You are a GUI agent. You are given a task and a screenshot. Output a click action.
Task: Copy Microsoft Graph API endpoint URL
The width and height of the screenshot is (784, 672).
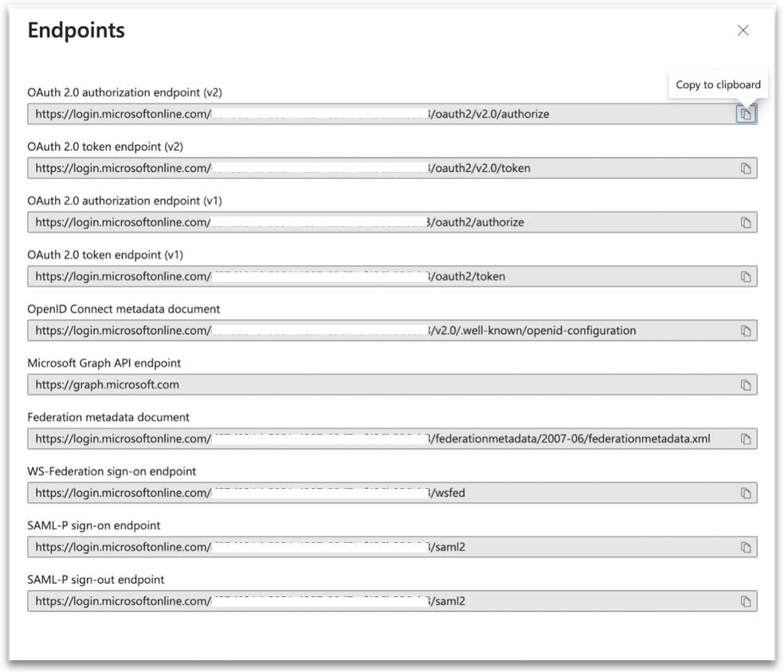746,385
